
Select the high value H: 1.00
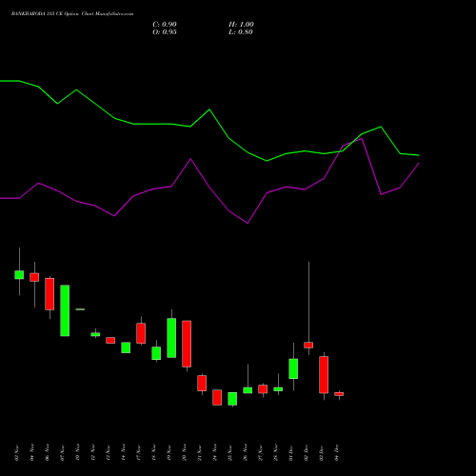tap(241, 25)
